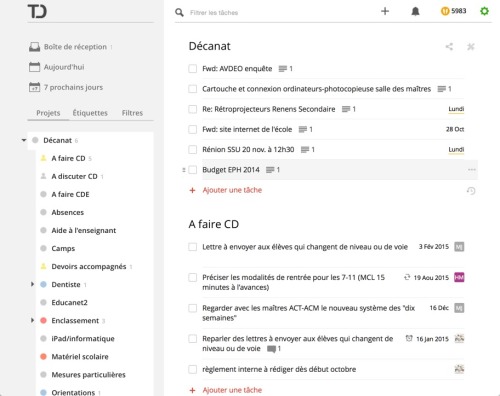Image resolution: width=500 pixels, height=396 pixels.
Task: Open comments of Cartouche et connexion task
Action: (444, 89)
